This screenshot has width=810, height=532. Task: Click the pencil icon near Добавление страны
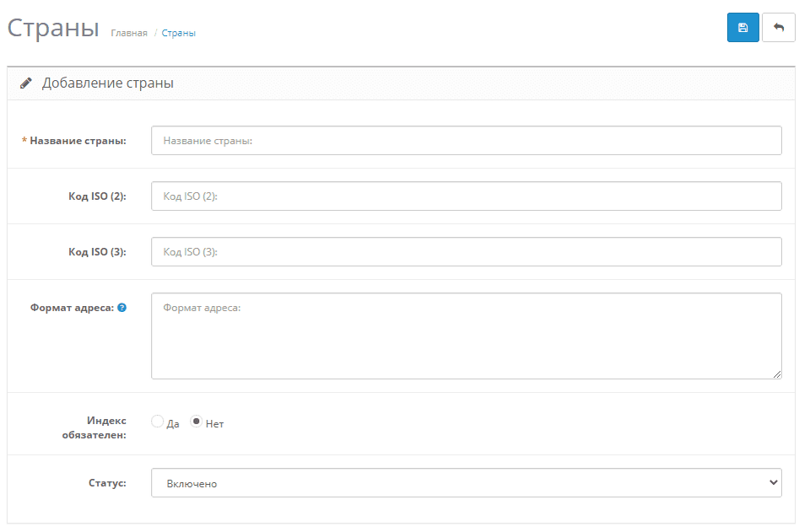(26, 83)
